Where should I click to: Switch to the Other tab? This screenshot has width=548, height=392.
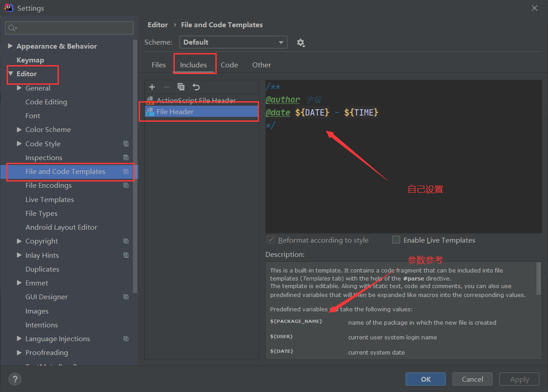pos(262,65)
